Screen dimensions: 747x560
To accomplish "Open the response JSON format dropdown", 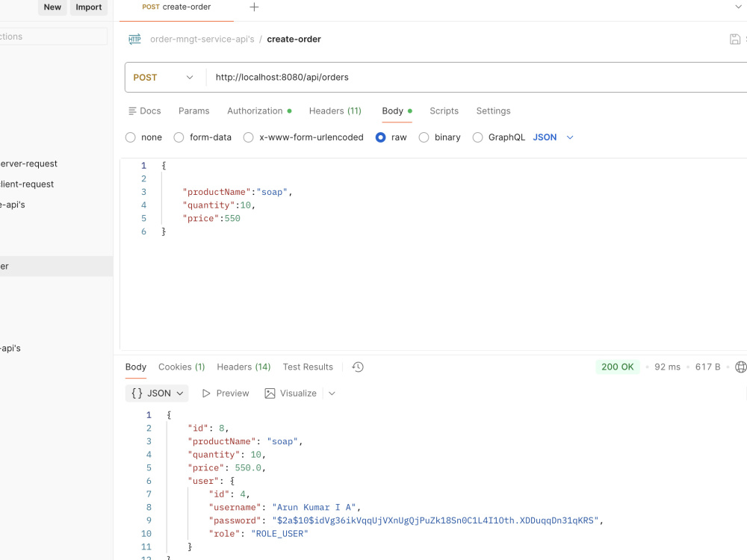I will (157, 393).
